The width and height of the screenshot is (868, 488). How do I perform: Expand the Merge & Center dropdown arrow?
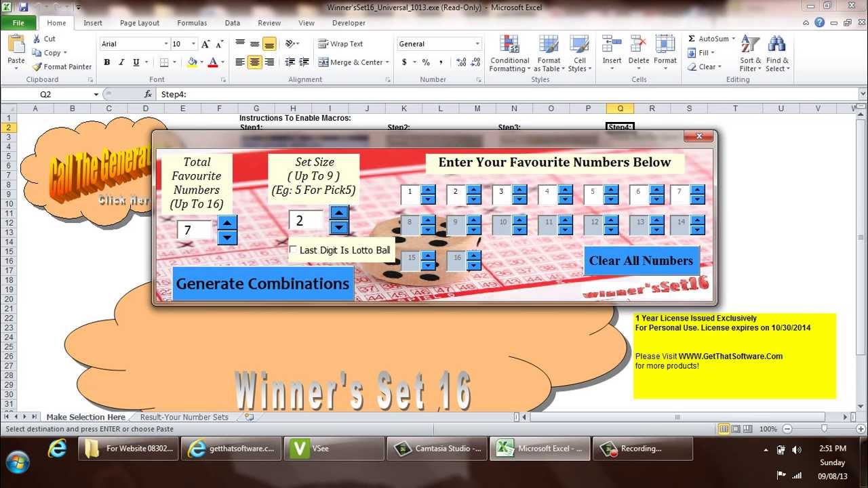click(387, 62)
